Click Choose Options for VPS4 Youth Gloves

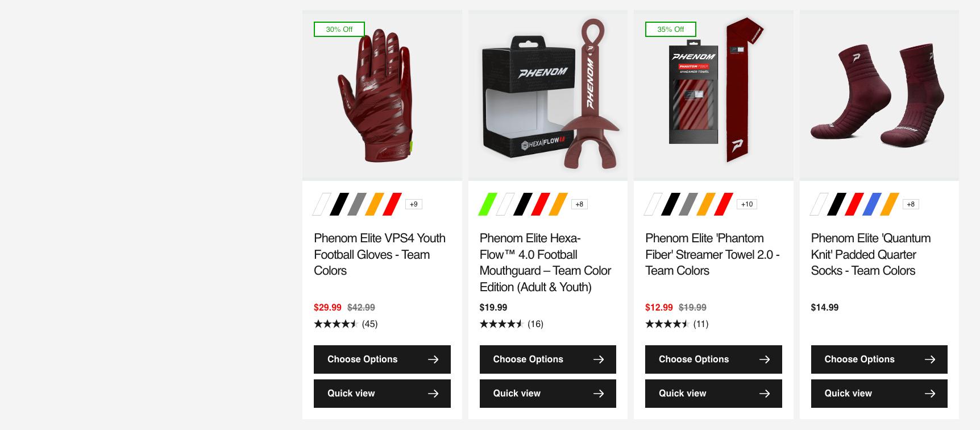tap(382, 359)
